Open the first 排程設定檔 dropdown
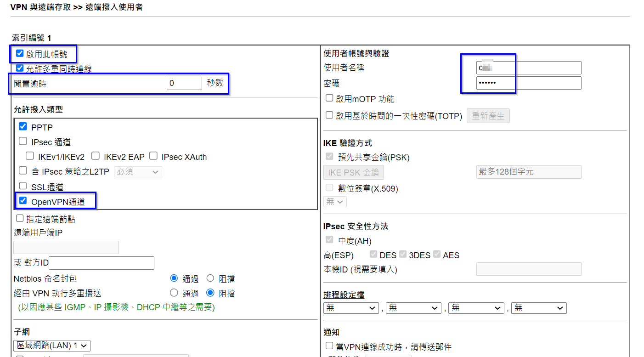Viewport: 644px width, 357px height. 350,308
